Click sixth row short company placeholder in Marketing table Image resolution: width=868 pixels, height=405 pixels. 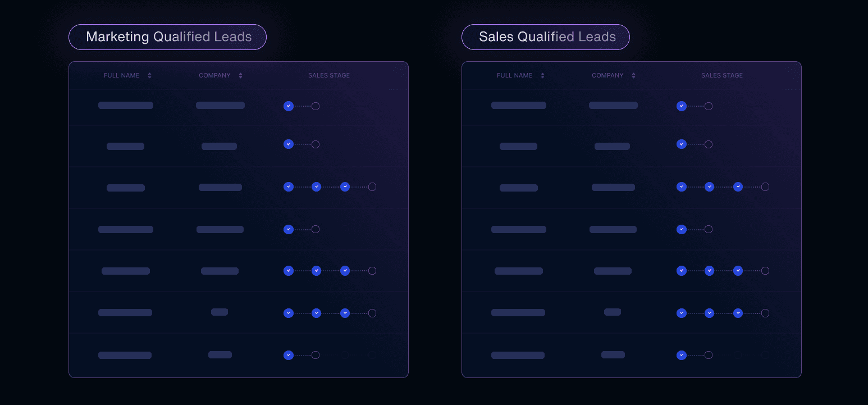tap(220, 312)
